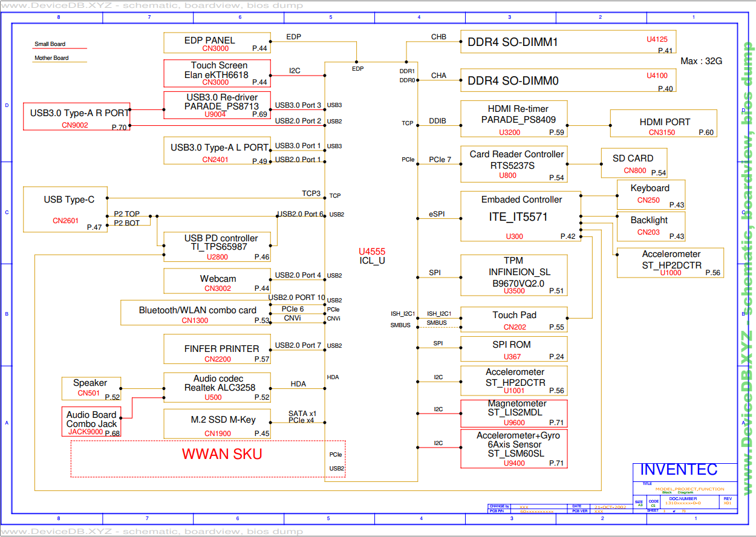Screen dimensions: 756x537
Task: Select the Webcam block
Action: click(217, 281)
